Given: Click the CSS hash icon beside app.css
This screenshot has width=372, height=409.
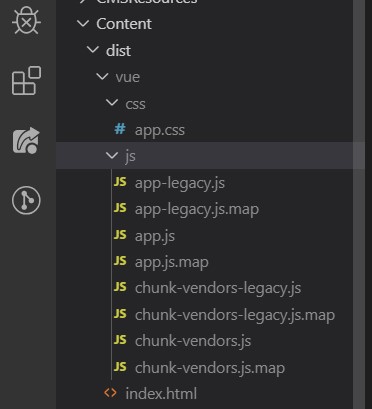Looking at the screenshot, I should click(x=120, y=129).
